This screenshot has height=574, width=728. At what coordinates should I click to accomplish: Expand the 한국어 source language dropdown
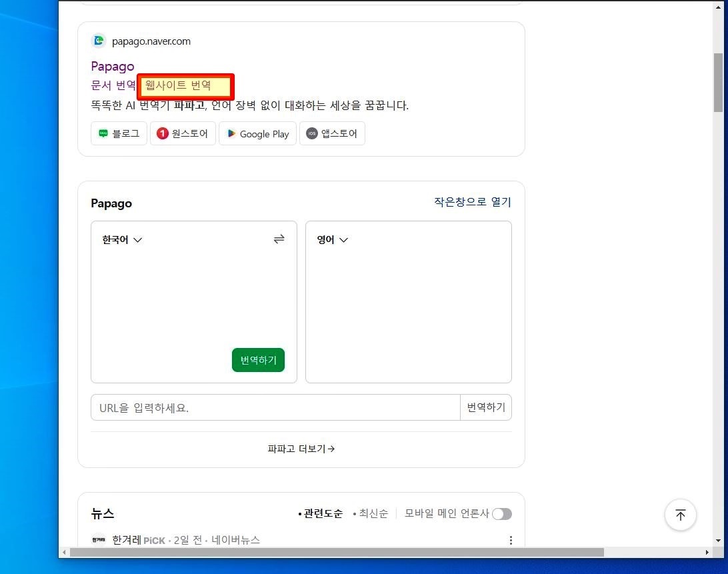click(122, 239)
